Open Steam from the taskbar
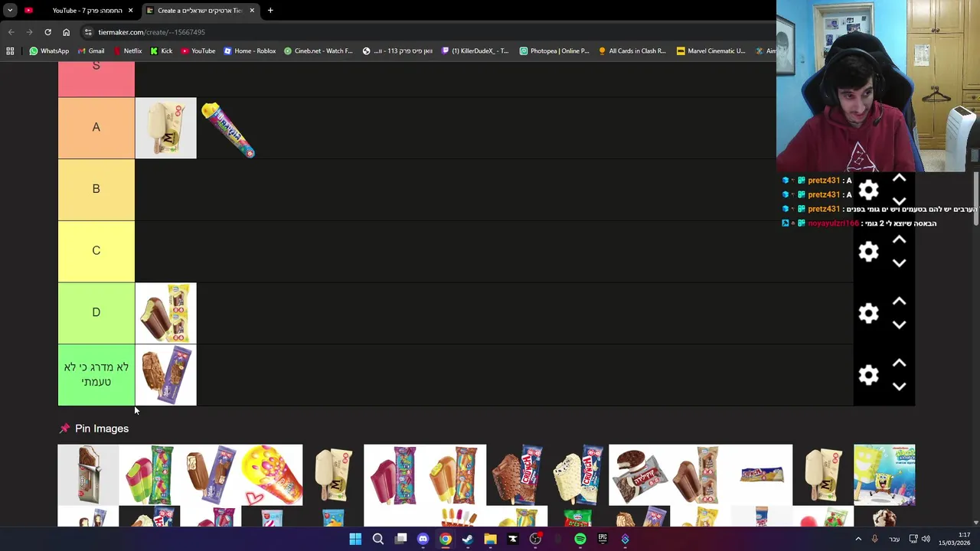980x551 pixels. click(468, 540)
